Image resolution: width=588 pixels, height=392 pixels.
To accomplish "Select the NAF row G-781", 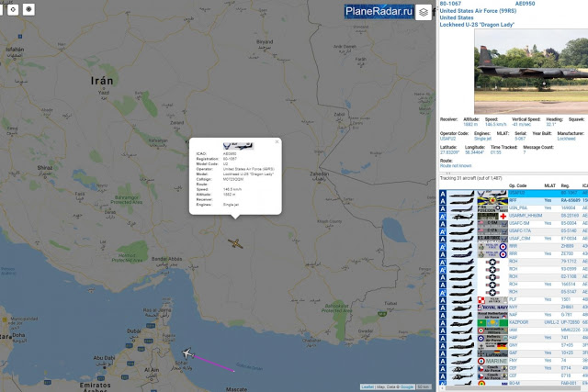I will coord(514,315).
